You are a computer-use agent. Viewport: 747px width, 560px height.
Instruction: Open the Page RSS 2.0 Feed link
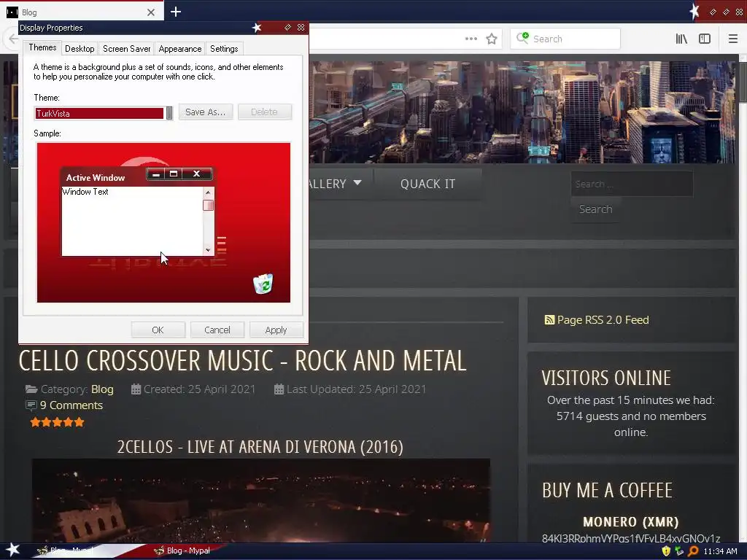pyautogui.click(x=603, y=320)
